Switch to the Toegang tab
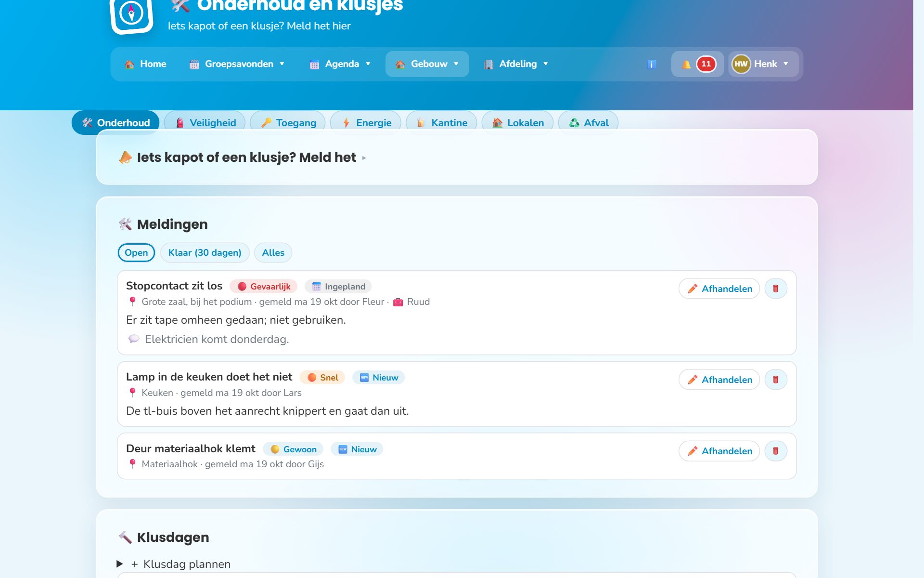Image resolution: width=924 pixels, height=578 pixels. 288,123
